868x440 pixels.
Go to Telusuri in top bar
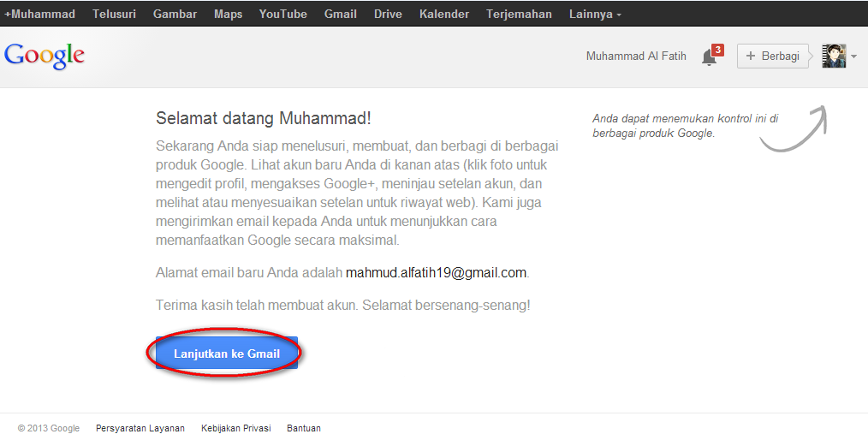[x=114, y=14]
